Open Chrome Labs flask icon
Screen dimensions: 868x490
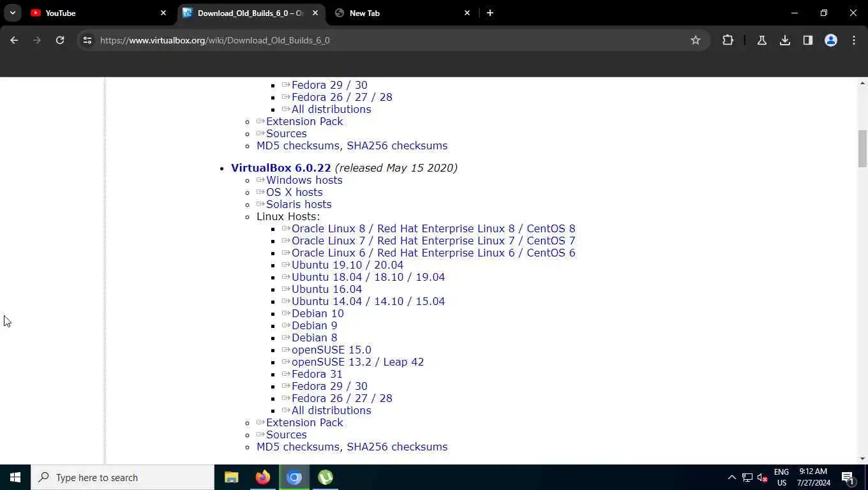point(761,40)
